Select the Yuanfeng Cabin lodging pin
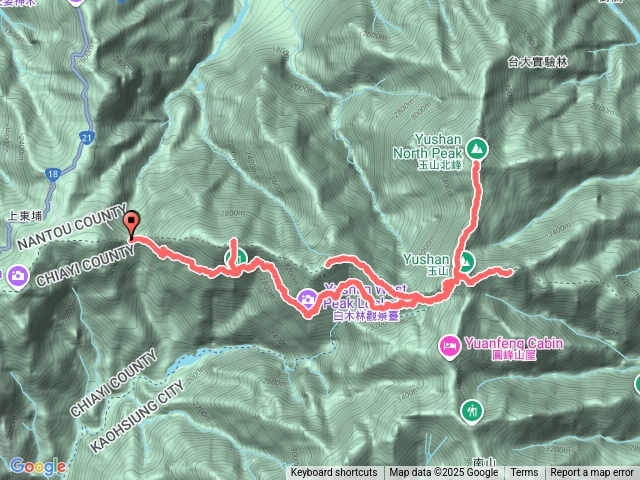The height and width of the screenshot is (480, 640). (450, 347)
